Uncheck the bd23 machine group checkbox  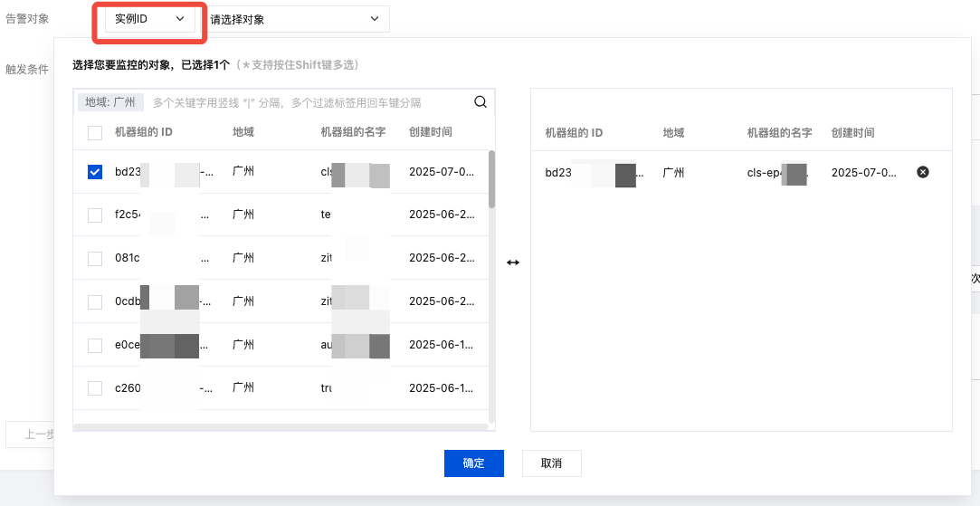click(x=95, y=172)
